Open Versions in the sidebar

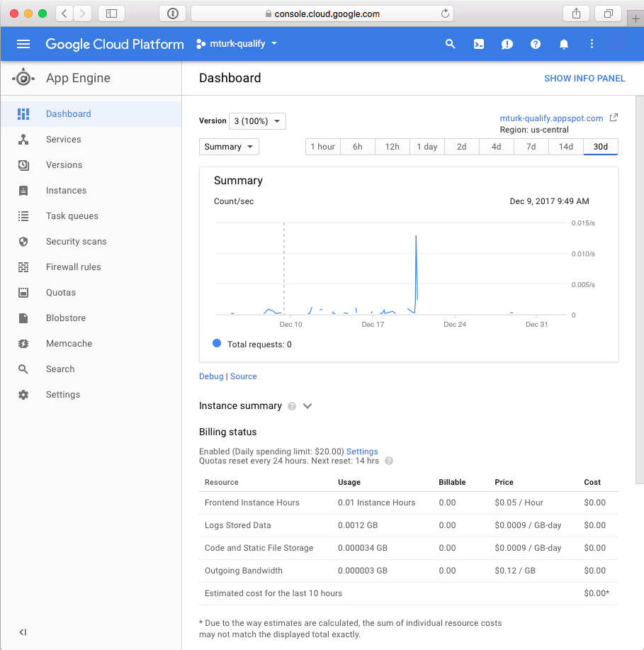coord(91,165)
